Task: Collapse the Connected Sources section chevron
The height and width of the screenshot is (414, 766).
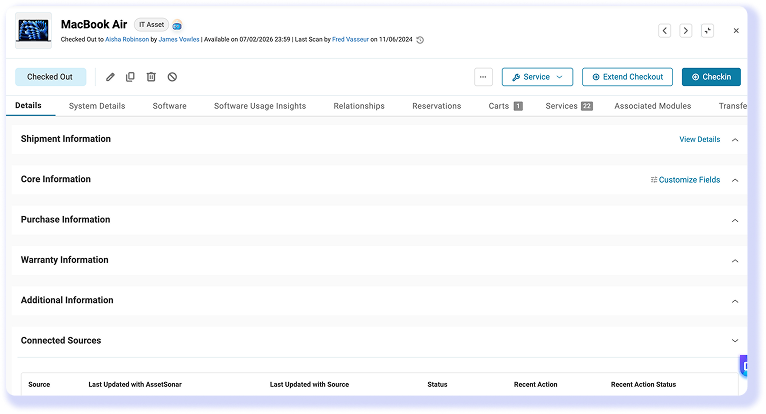Action: pos(735,341)
